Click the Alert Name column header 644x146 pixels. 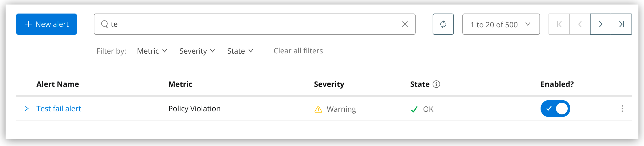pos(58,84)
